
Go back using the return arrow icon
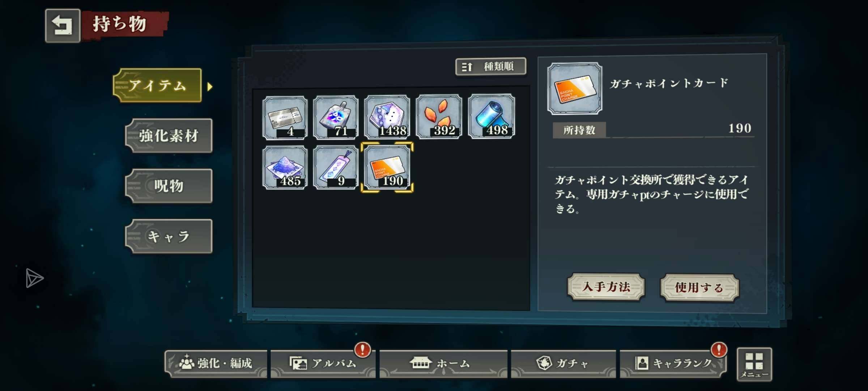(x=63, y=26)
